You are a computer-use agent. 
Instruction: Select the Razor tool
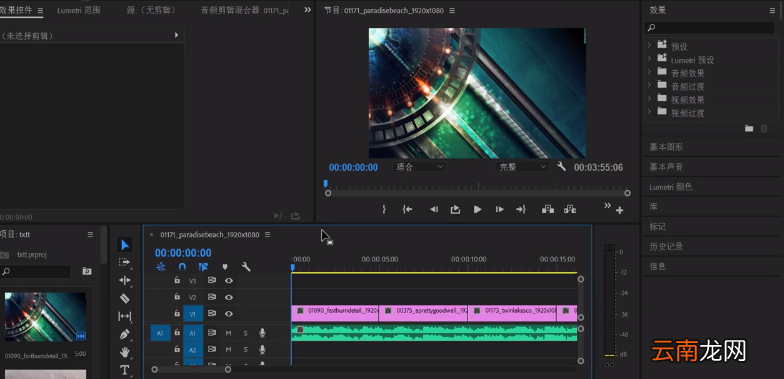(124, 298)
